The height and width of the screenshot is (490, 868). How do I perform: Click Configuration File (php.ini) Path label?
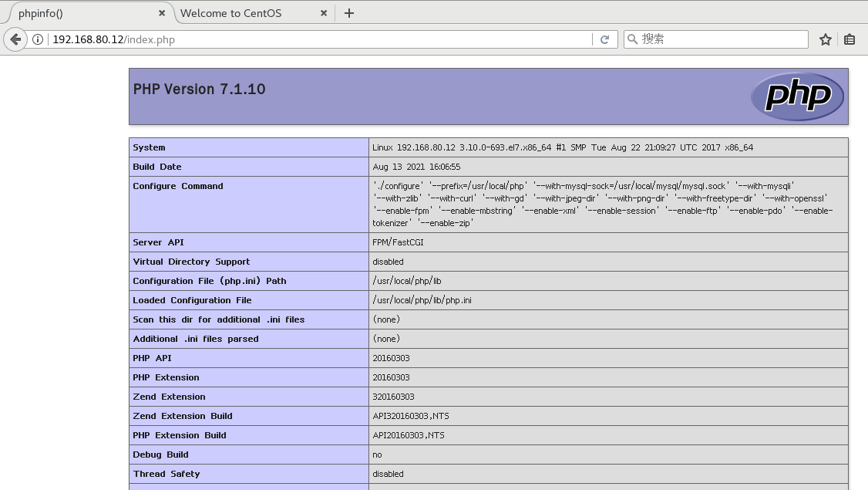click(209, 281)
